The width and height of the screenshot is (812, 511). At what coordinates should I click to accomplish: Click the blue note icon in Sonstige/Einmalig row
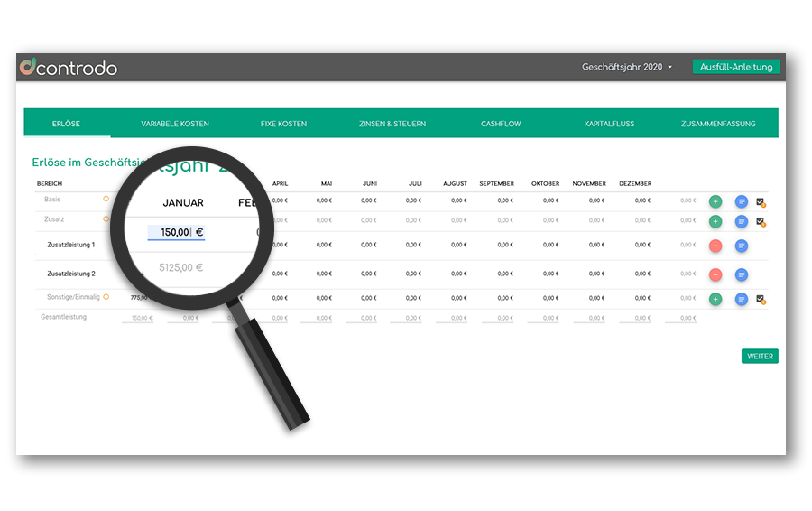pyautogui.click(x=742, y=299)
